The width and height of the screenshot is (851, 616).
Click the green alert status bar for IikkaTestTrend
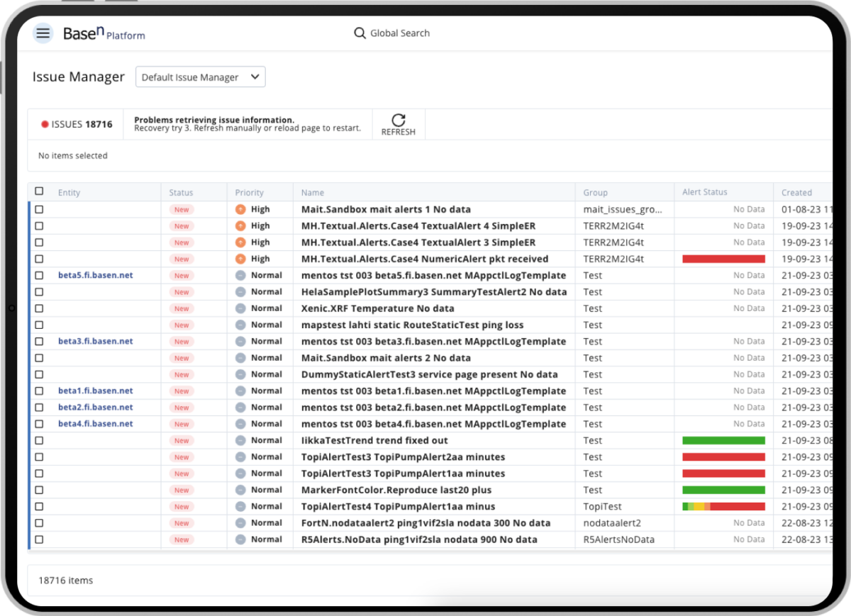coord(723,439)
